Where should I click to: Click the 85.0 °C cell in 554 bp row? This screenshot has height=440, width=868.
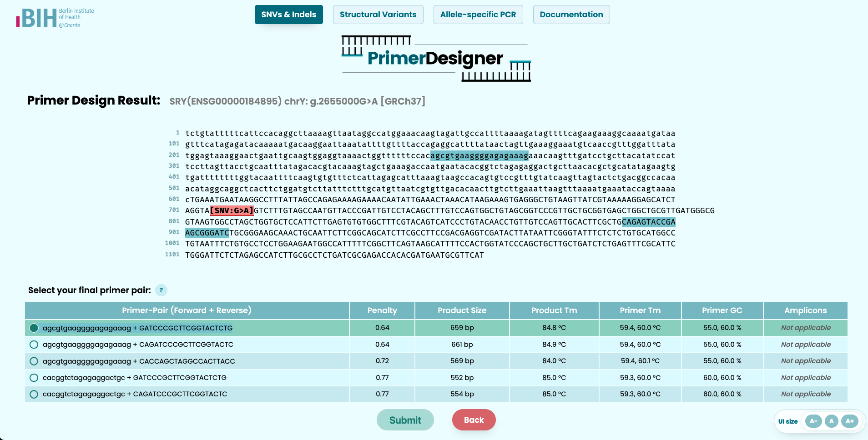click(554, 394)
